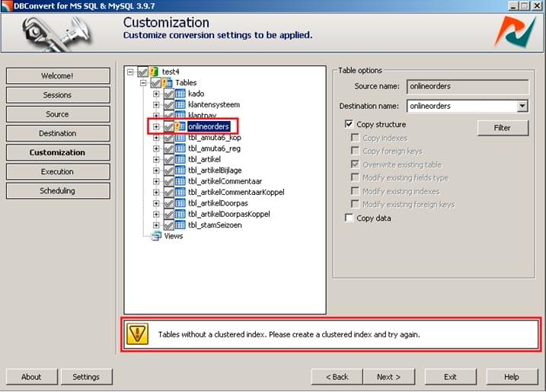The height and width of the screenshot is (392, 546).
Task: Open the About dialog
Action: (x=32, y=377)
